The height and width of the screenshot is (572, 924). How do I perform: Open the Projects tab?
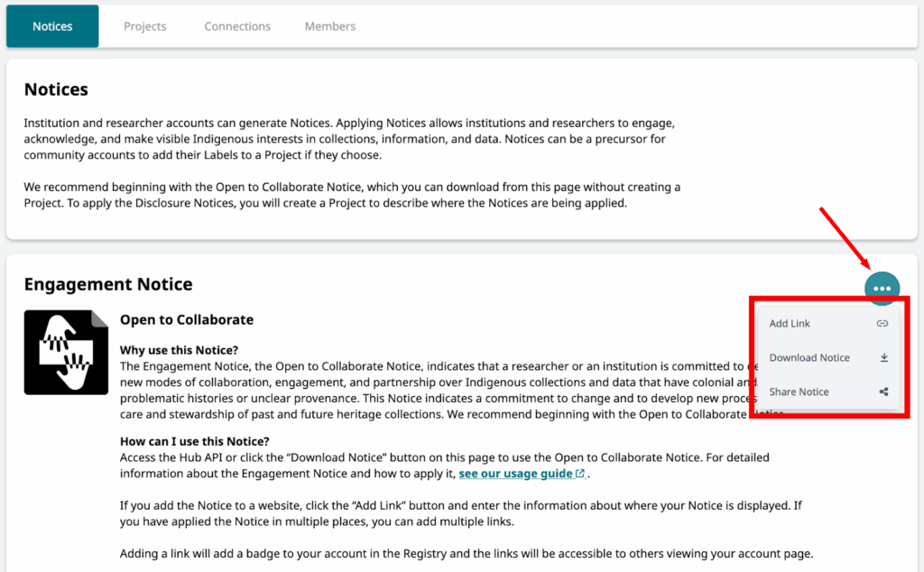point(145,26)
